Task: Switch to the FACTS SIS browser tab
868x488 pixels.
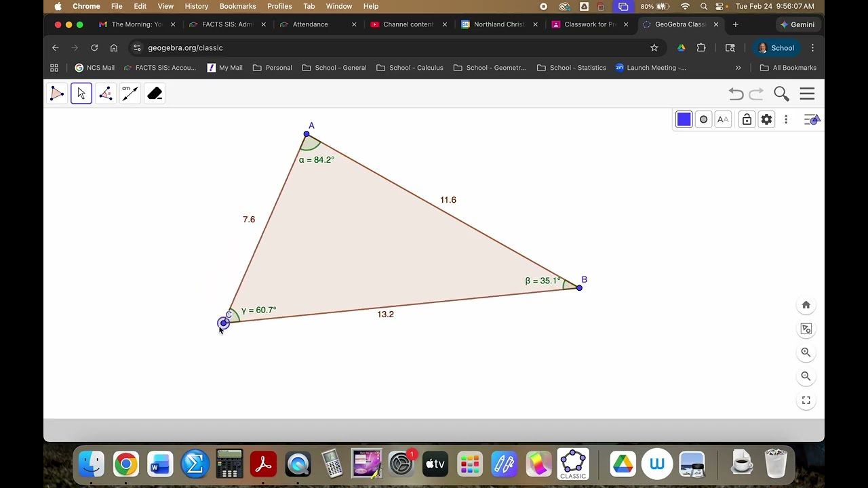Action: pos(228,24)
